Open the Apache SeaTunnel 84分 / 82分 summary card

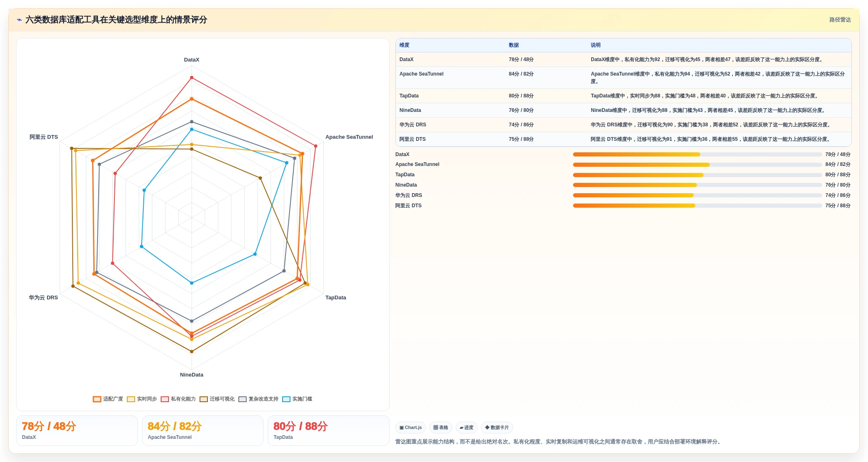(203, 431)
